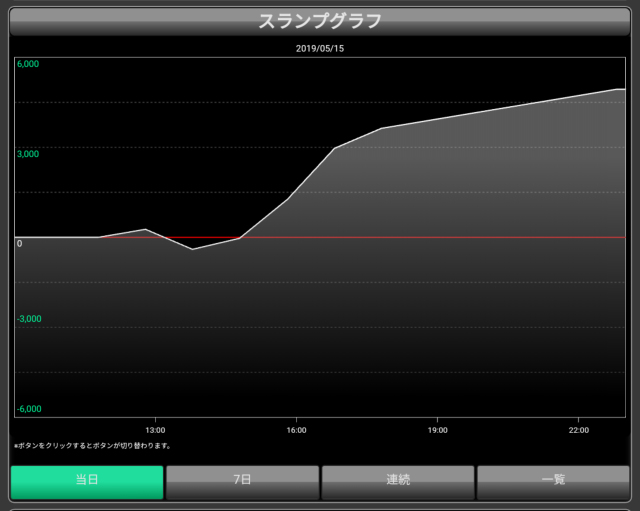Click the small bump in line near 13:00
The height and width of the screenshot is (511, 640).
[x=146, y=229]
